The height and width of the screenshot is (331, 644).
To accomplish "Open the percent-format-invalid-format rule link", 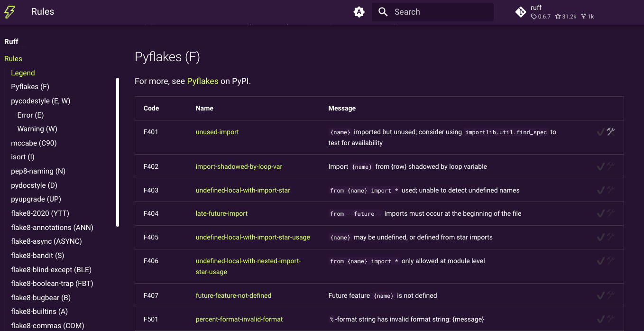I will [239, 319].
